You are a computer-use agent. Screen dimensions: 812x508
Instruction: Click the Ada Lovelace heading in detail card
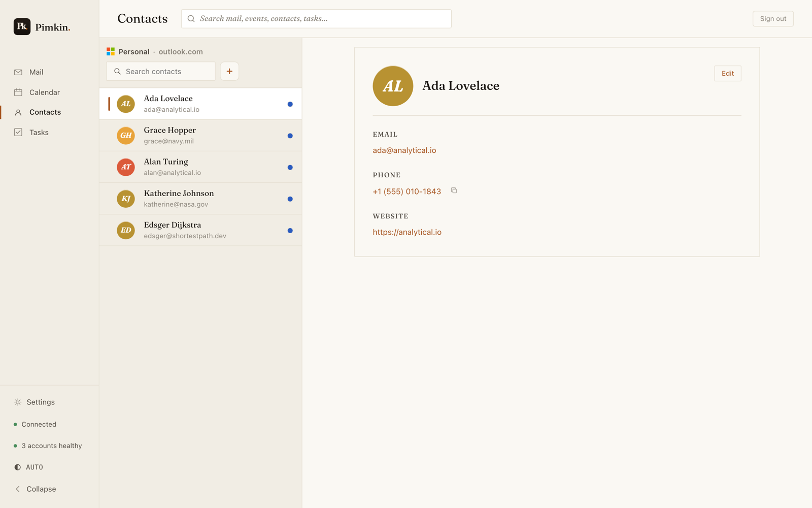(x=461, y=86)
